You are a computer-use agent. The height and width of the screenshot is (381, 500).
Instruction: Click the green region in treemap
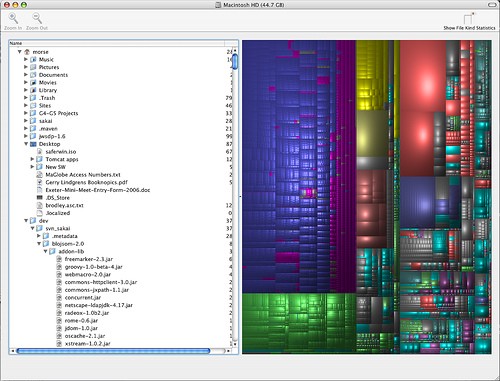click(299, 323)
